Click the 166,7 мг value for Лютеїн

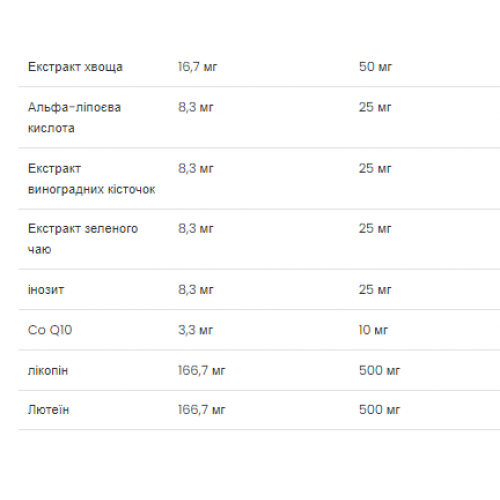click(x=202, y=410)
